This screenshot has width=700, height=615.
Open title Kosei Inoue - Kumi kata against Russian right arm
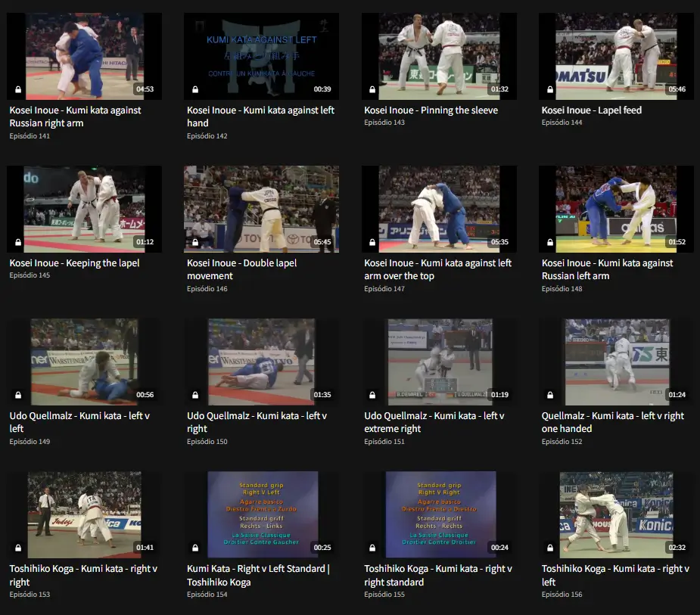click(x=75, y=116)
